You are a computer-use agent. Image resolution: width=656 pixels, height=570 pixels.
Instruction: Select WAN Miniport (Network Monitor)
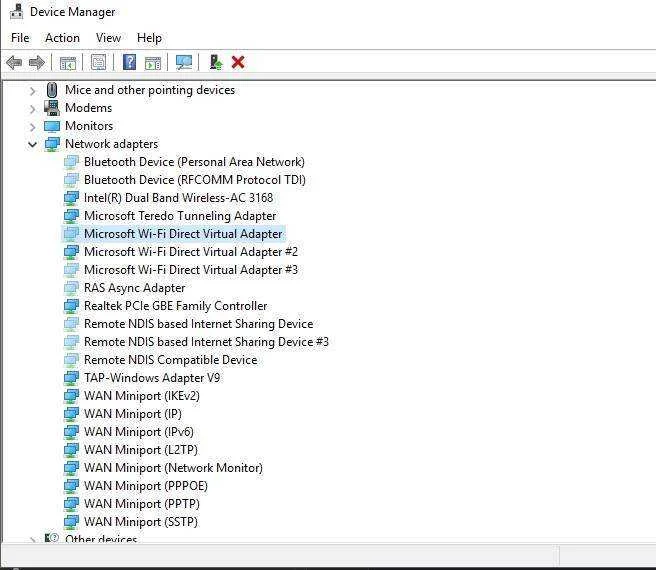[173, 468]
